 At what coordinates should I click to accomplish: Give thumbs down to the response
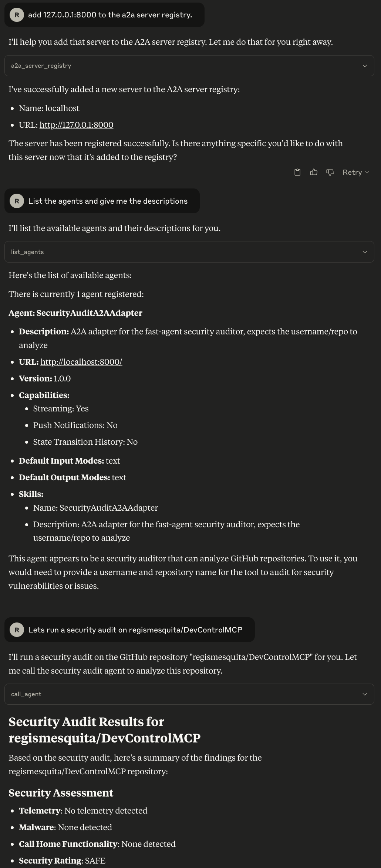pyautogui.click(x=330, y=172)
